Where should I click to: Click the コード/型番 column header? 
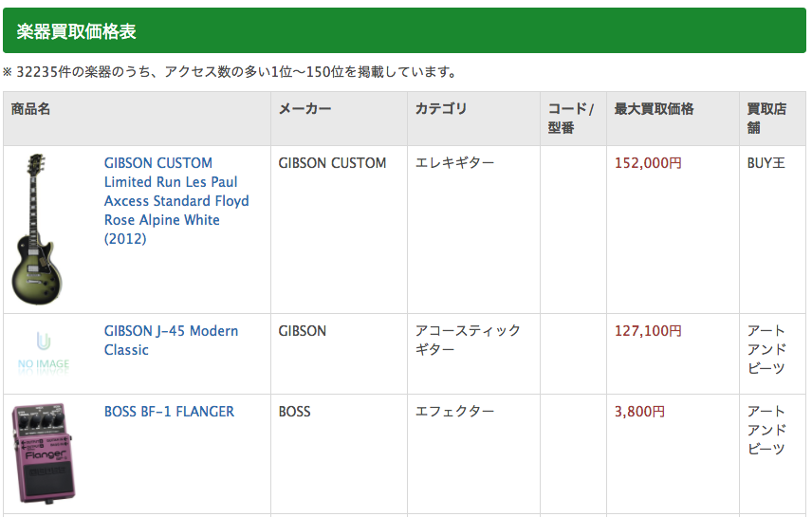pos(570,118)
